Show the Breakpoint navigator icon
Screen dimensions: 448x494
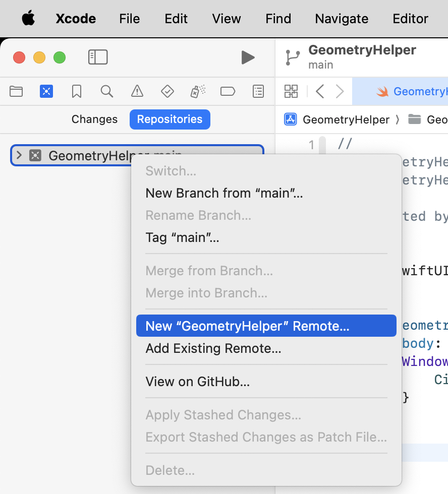228,91
